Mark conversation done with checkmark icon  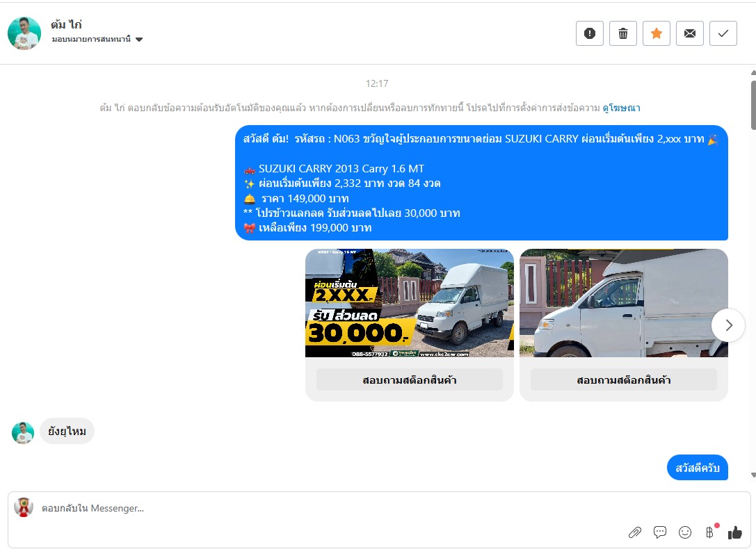(723, 33)
